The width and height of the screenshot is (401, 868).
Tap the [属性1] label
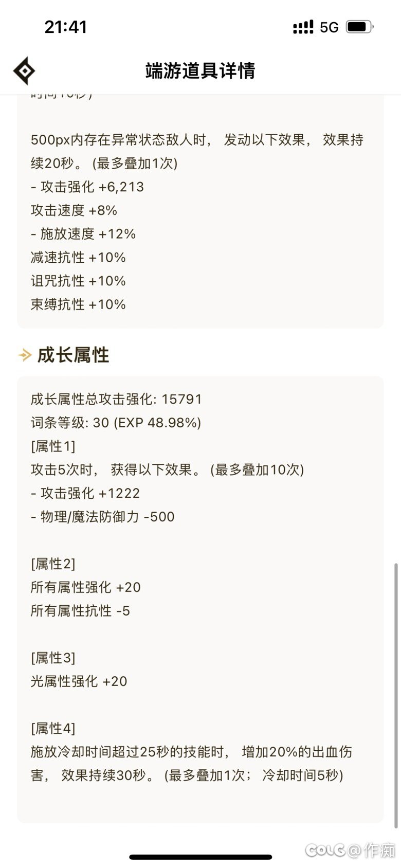coord(53,446)
